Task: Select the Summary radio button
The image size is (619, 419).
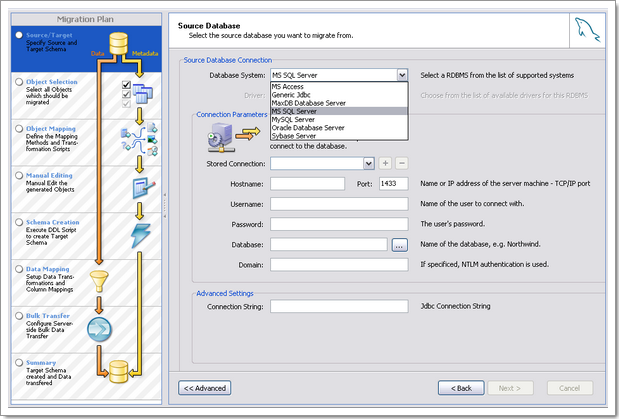Action: point(19,363)
